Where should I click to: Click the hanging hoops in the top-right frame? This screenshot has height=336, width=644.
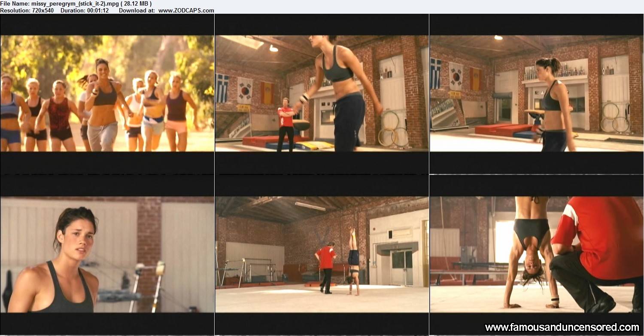tap(615, 118)
